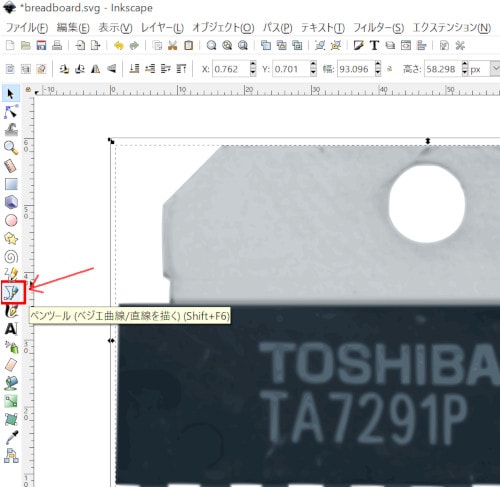Select the Spiral tool
This screenshot has width=500, height=487.
tap(11, 257)
